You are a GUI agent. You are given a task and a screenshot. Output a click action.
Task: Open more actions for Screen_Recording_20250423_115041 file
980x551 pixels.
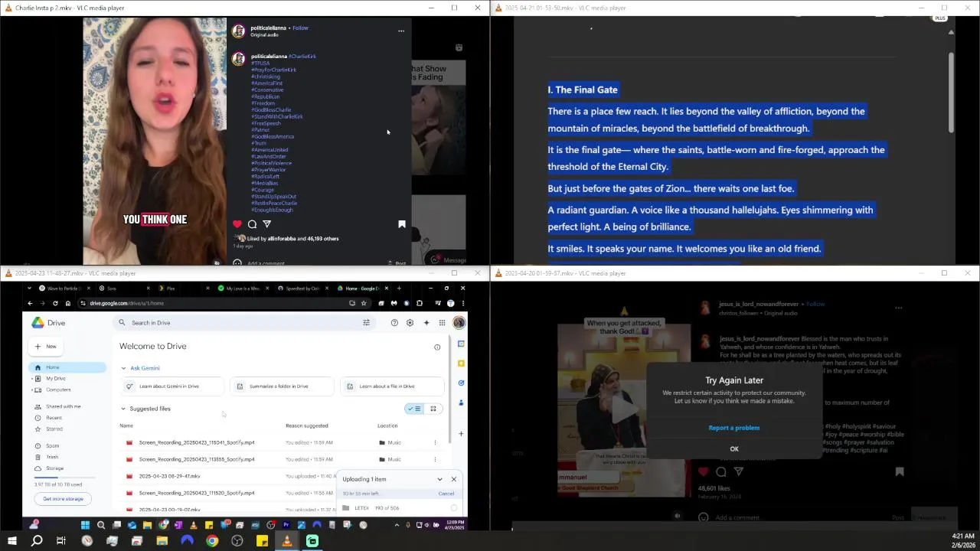tap(435, 442)
